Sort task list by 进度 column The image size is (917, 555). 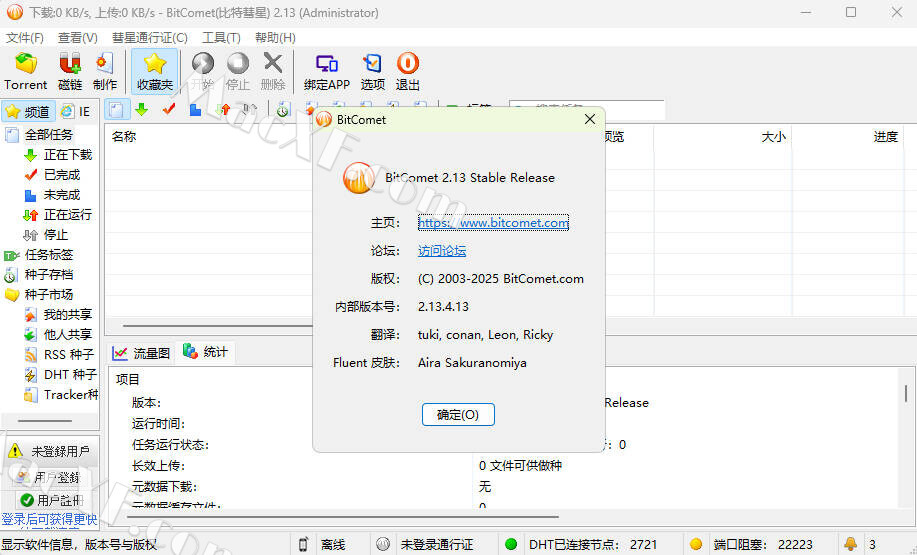(x=885, y=136)
